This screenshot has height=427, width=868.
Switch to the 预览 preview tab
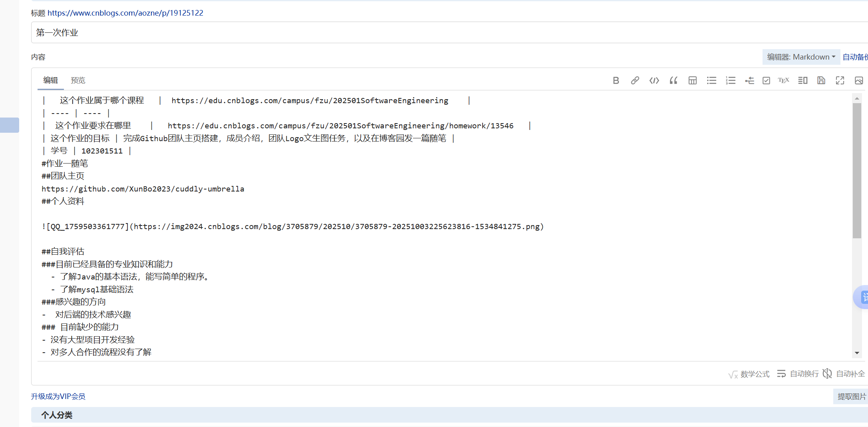click(x=78, y=80)
